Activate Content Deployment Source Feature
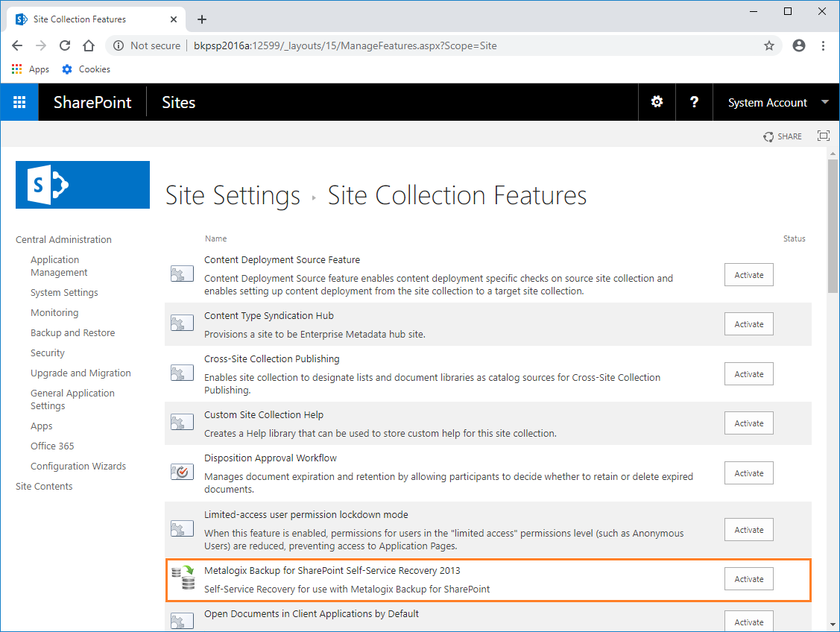This screenshot has width=840, height=632. click(x=748, y=275)
